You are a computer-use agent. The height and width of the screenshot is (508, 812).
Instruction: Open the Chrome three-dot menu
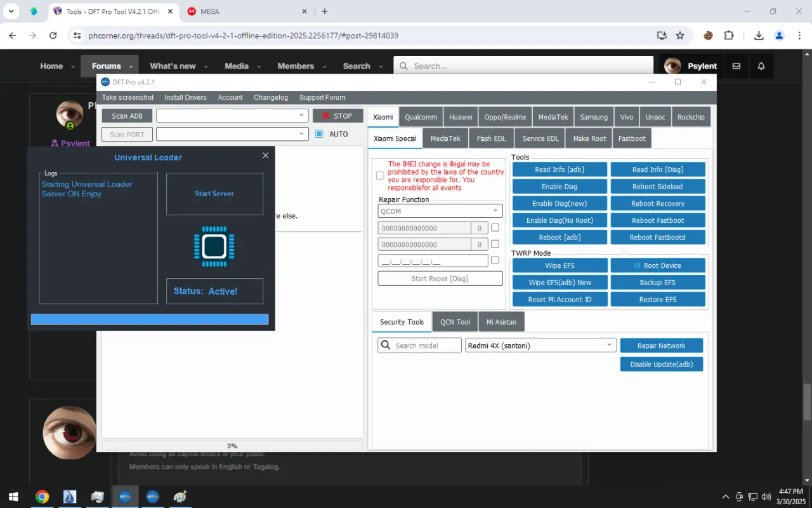[799, 36]
